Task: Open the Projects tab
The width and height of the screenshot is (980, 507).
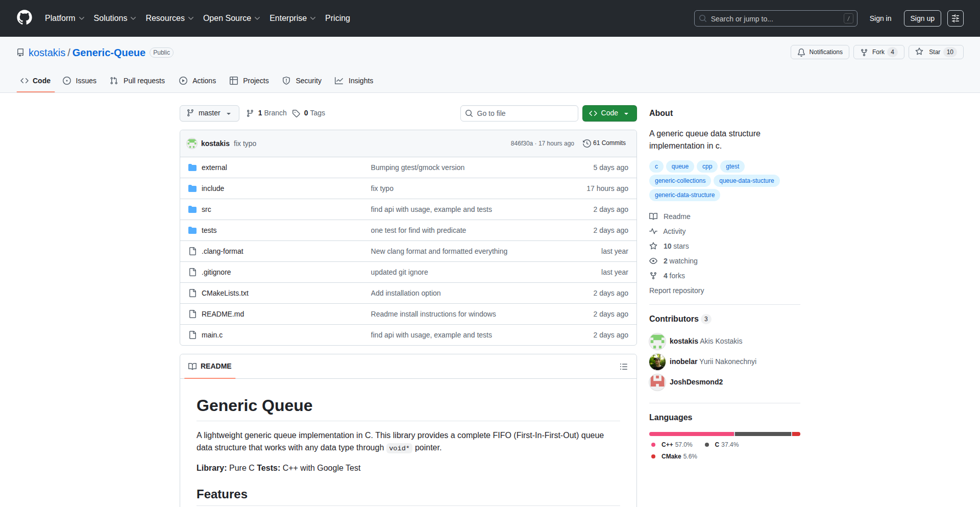Action: click(x=249, y=81)
